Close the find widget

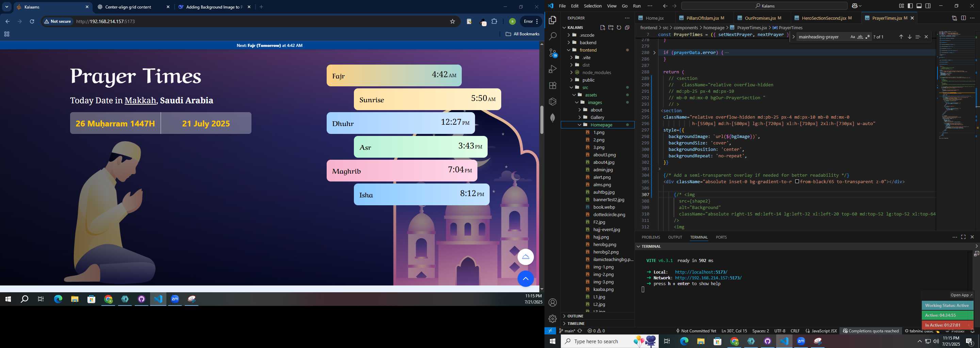click(926, 37)
